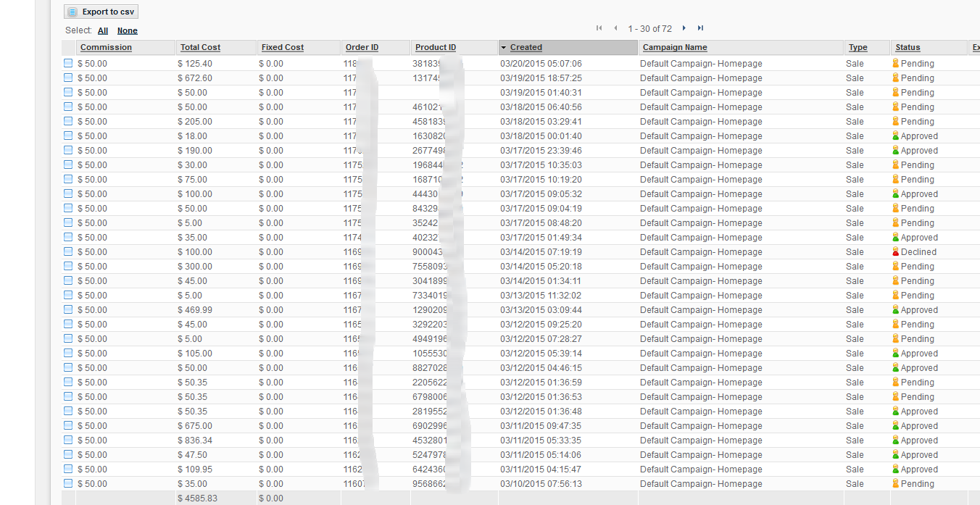Go to the next page of results
The image size is (980, 505).
coord(684,28)
